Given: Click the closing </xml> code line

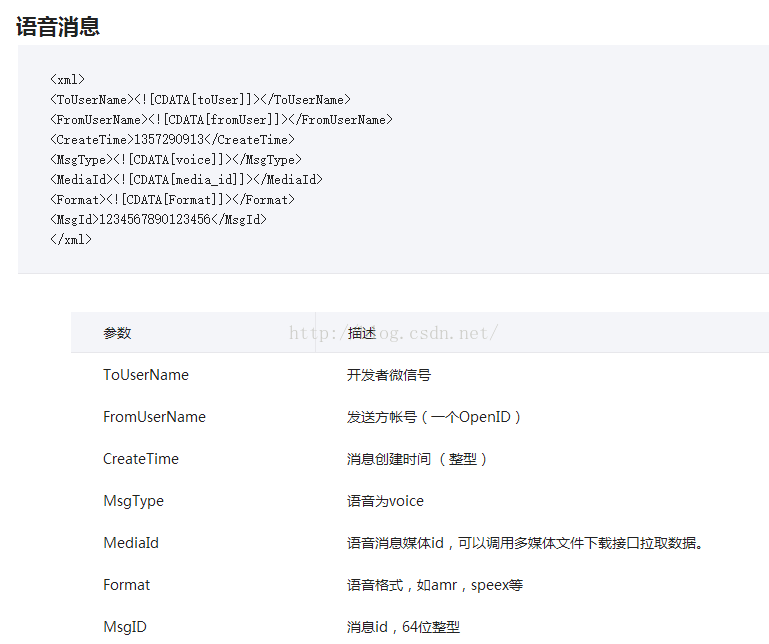Looking at the screenshot, I should [x=71, y=240].
